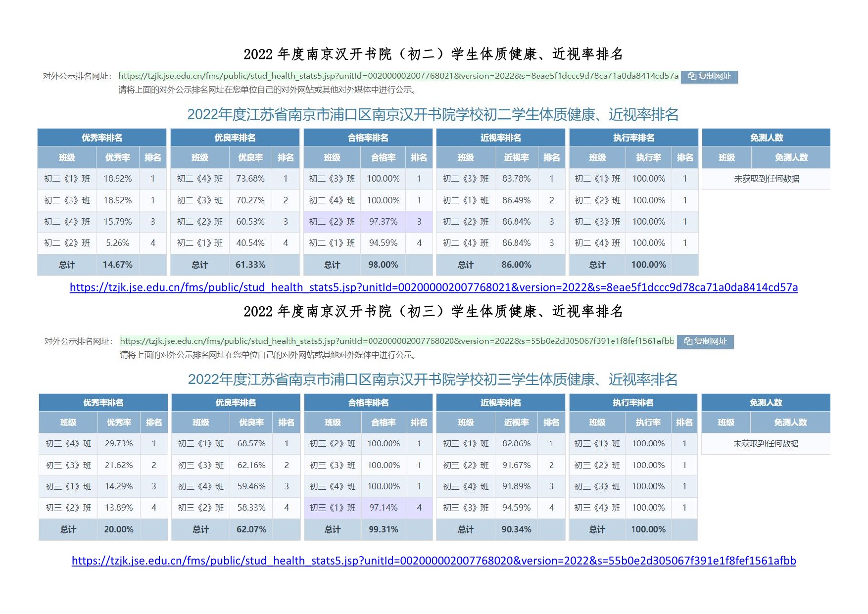Click the 合格率排名 header in the 初二 table

(x=368, y=138)
